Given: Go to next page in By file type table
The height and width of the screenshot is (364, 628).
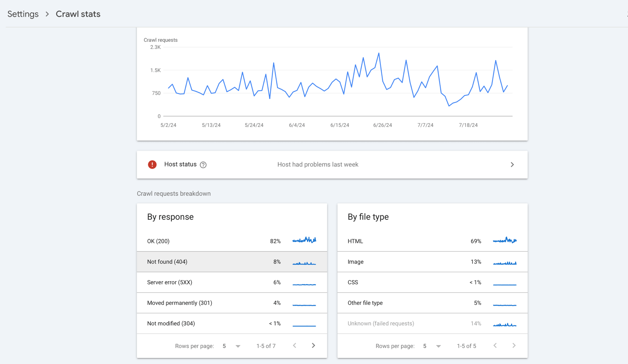Looking at the screenshot, I should pyautogui.click(x=514, y=345).
